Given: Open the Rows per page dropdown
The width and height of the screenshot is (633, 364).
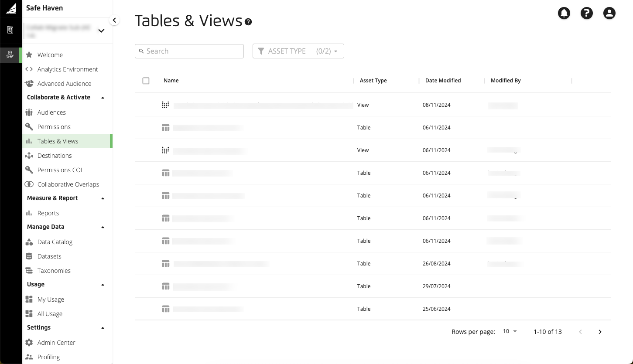Looking at the screenshot, I should click(x=510, y=331).
